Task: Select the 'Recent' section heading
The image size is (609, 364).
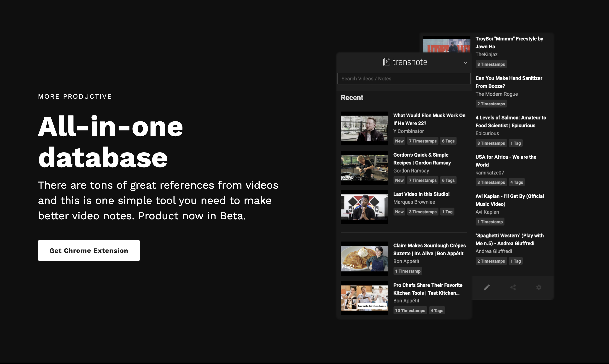Action: (x=352, y=98)
